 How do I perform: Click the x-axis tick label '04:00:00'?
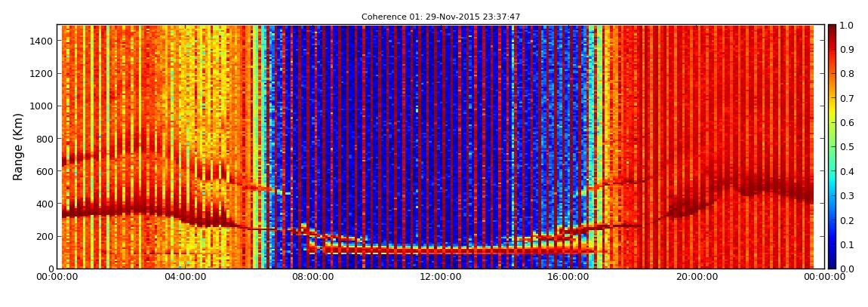click(x=185, y=277)
